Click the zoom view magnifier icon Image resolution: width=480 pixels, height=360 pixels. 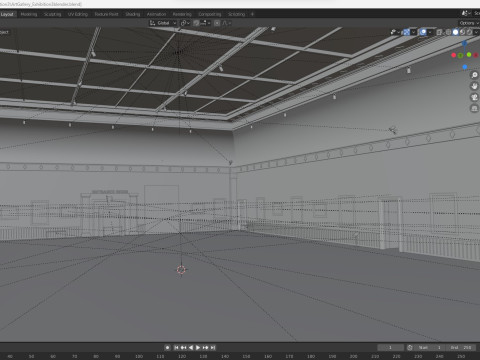(x=474, y=75)
